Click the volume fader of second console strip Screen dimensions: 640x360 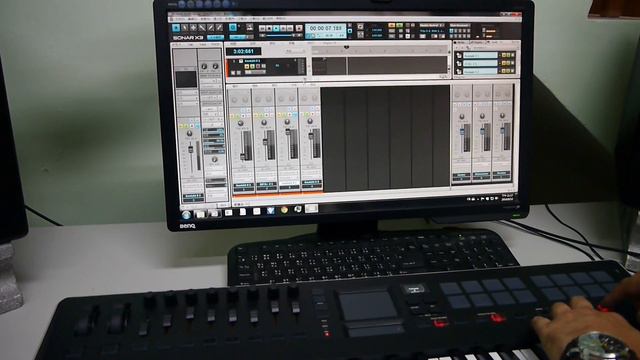(265, 142)
